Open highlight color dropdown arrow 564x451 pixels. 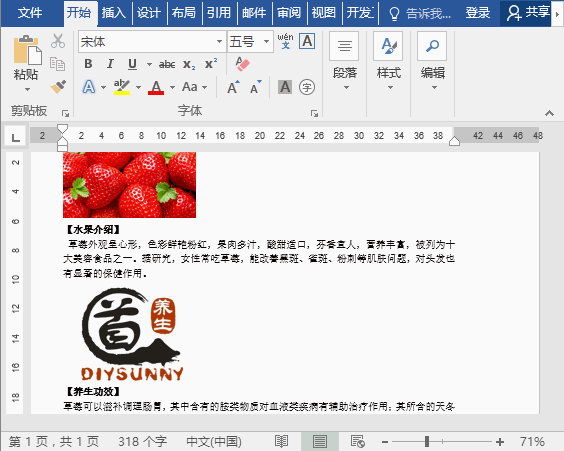pos(138,87)
